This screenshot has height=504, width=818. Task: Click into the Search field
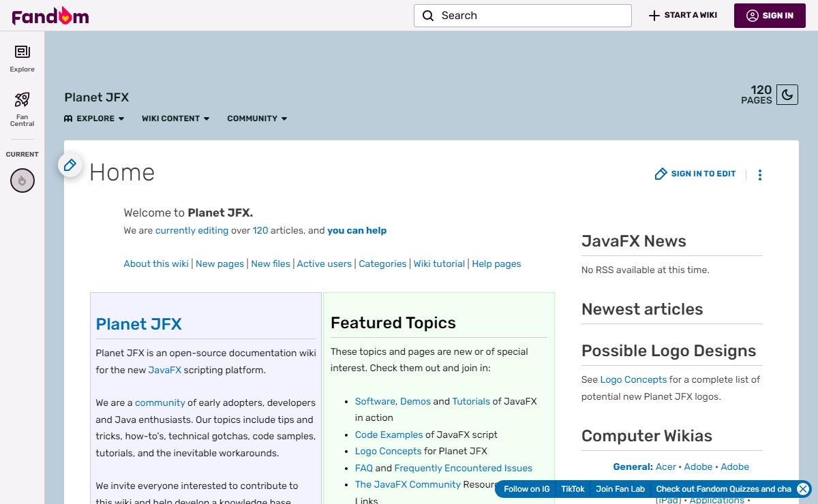click(523, 16)
